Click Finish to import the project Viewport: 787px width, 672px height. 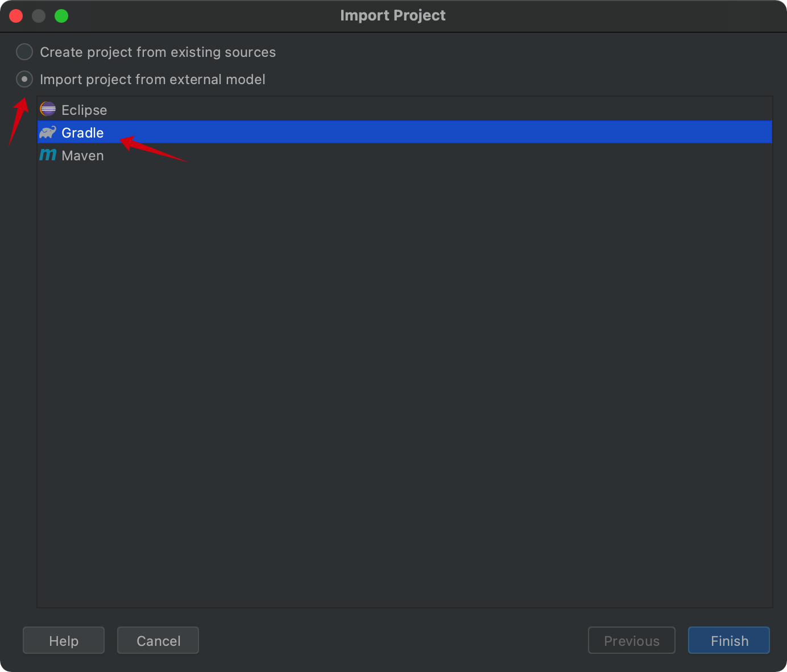[729, 641]
